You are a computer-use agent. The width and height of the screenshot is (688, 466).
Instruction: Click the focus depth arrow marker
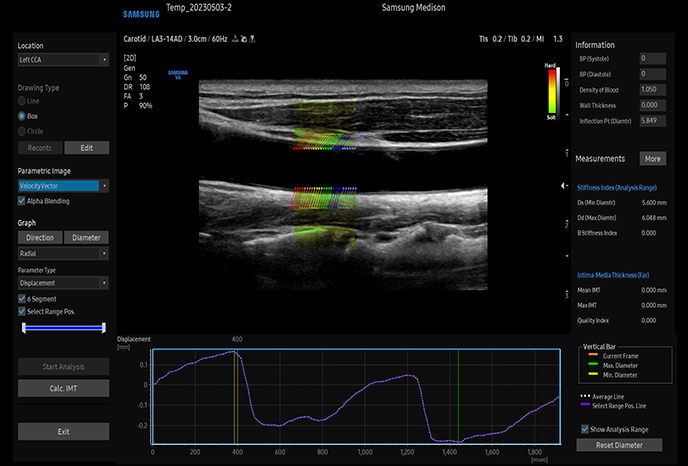[x=559, y=187]
